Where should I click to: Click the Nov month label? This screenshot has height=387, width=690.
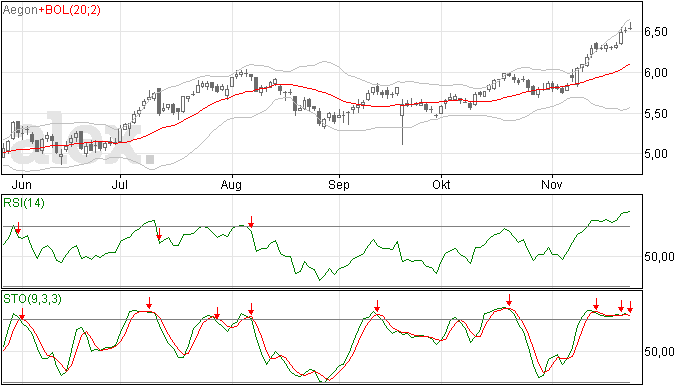tap(552, 185)
